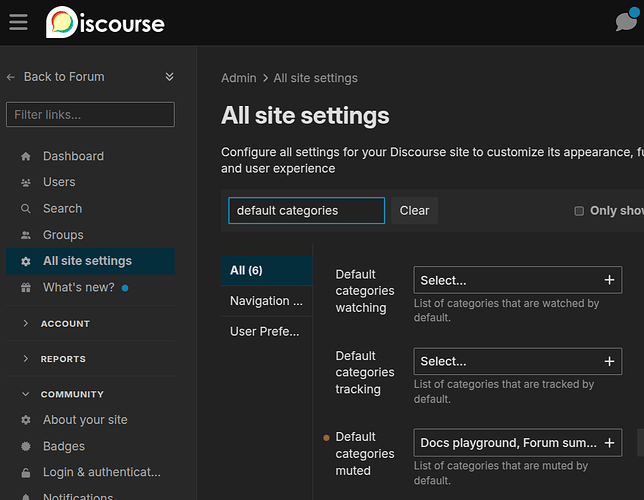The image size is (644, 500).
Task: Click the Users people icon
Action: (26, 182)
